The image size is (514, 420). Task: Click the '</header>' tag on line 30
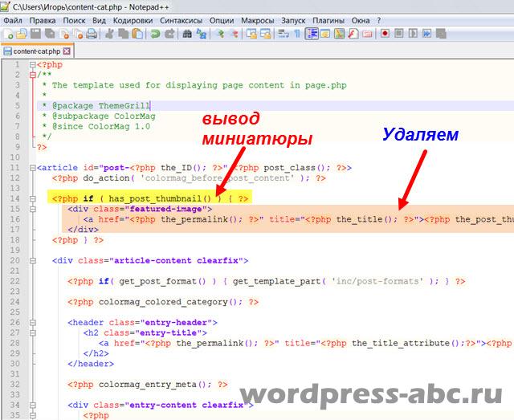[91, 364]
